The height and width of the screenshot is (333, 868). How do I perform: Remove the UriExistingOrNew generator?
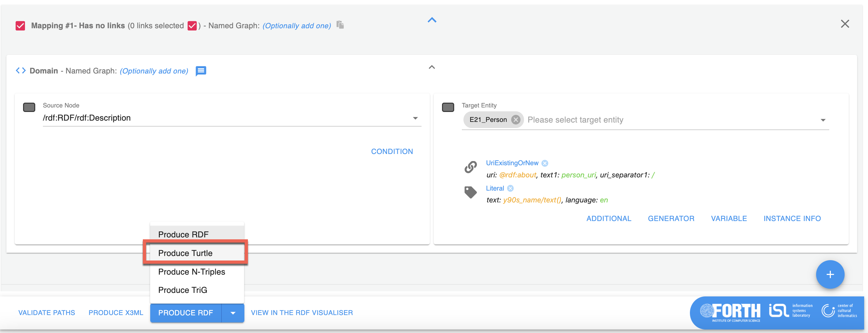[x=545, y=163]
